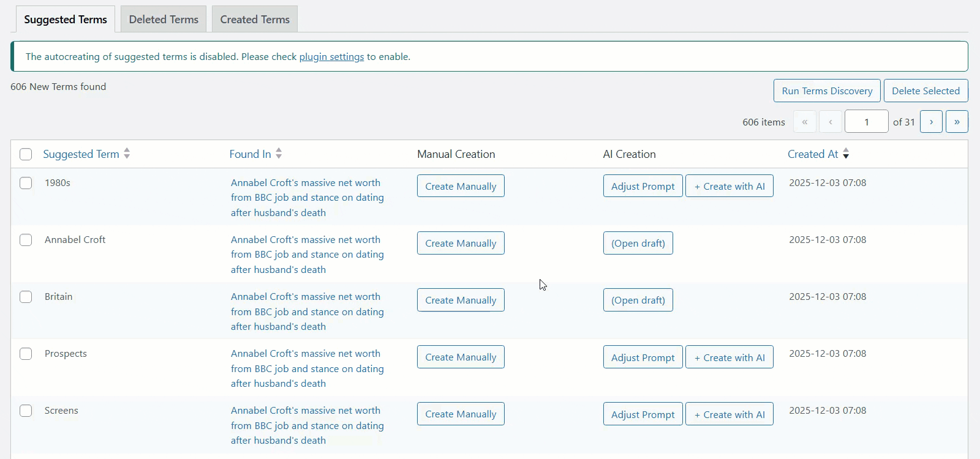Click Run Terms Discovery button

pos(827,91)
